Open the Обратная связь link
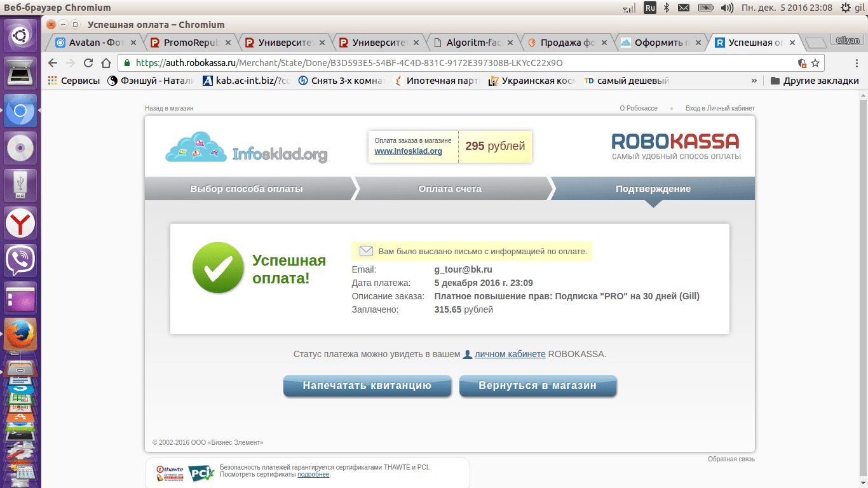The height and width of the screenshot is (488, 868). 731,459
